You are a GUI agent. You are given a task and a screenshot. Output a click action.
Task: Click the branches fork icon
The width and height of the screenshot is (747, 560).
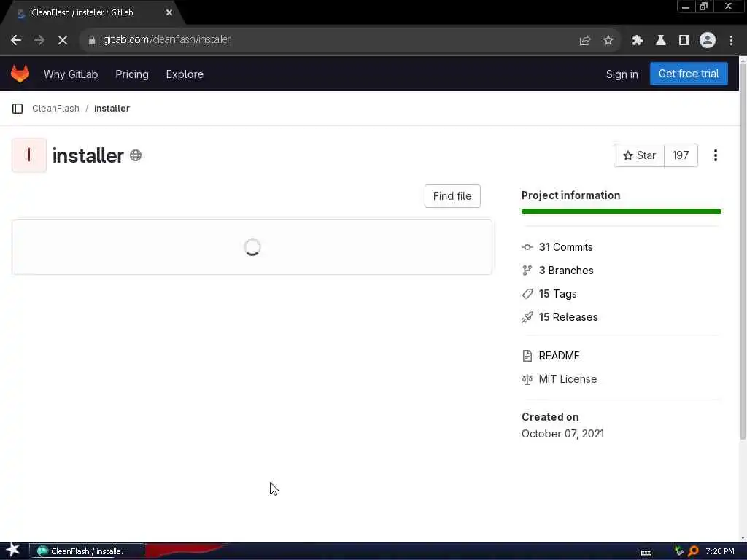(x=527, y=271)
